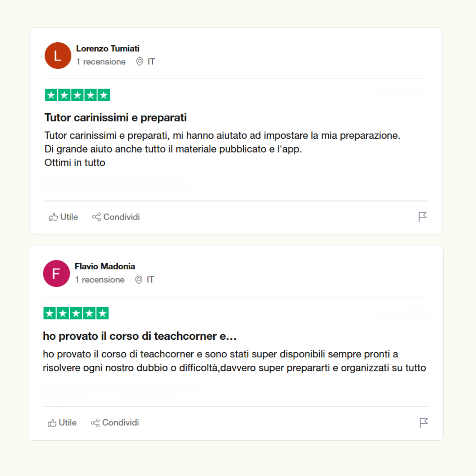
Task: Select Condividi under Flavio's review
Action: (115, 423)
